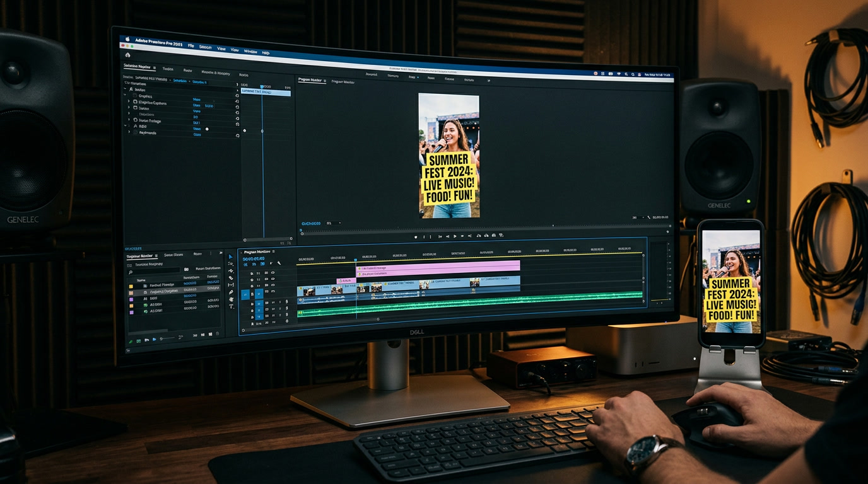This screenshot has height=484, width=868.
Task: Select the Ripple Edit tool
Action: (231, 271)
